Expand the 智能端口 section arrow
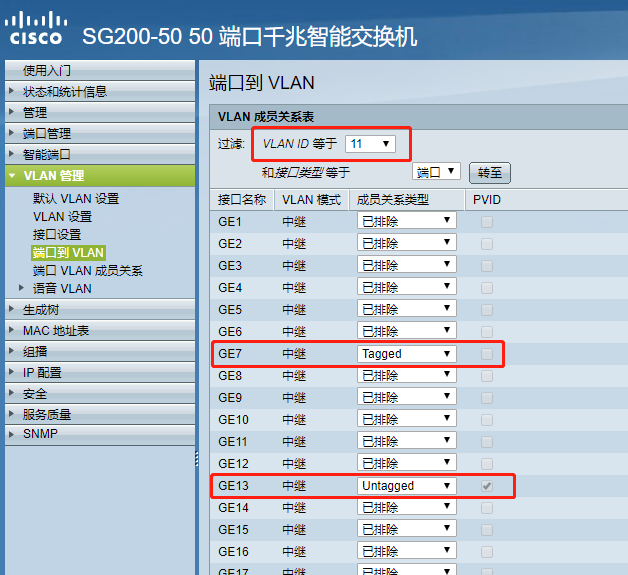This screenshot has width=628, height=575. click(x=12, y=154)
